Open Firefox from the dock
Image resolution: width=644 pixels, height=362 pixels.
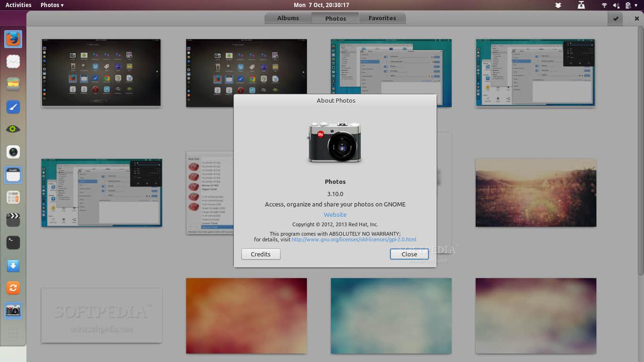pyautogui.click(x=13, y=39)
